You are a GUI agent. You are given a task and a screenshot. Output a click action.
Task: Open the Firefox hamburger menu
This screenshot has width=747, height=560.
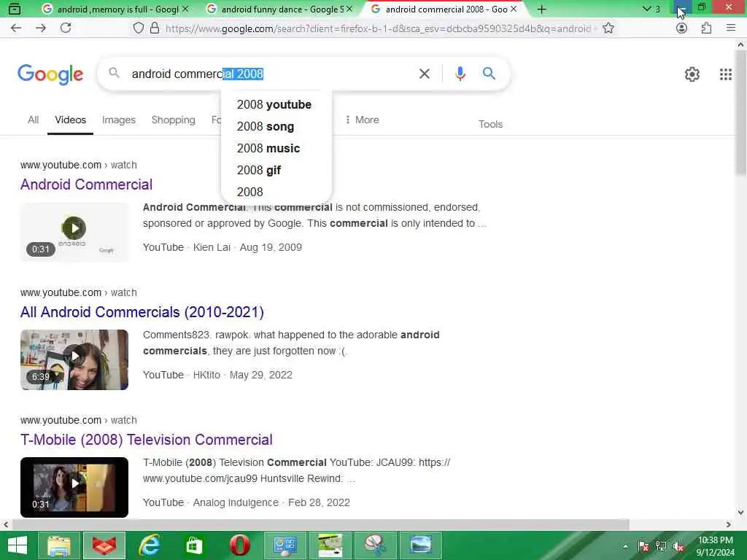[x=731, y=28]
